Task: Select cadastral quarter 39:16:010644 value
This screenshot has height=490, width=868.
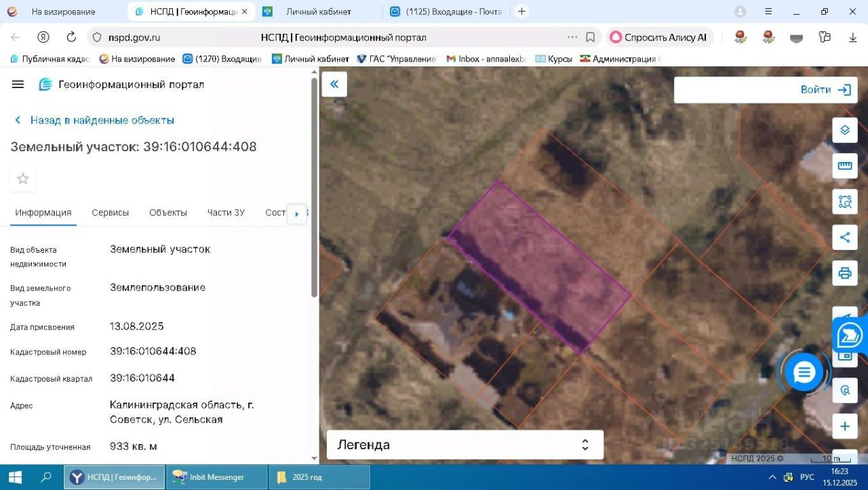Action: (142, 377)
